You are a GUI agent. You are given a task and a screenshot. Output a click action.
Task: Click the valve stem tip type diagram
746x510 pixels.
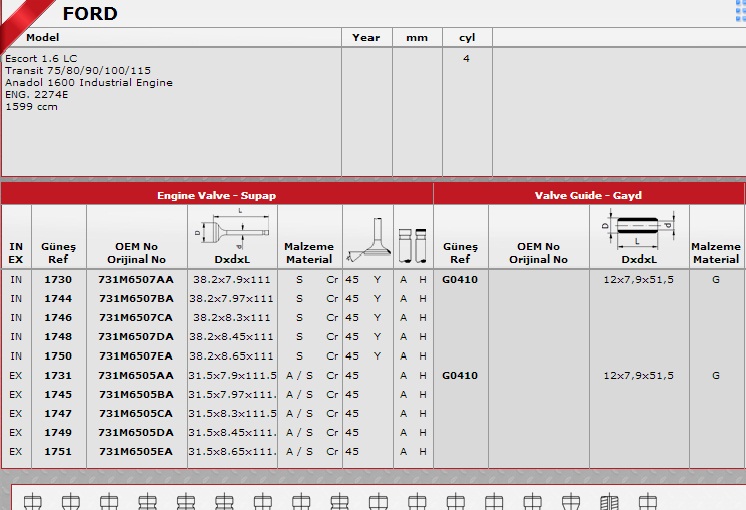coord(413,245)
